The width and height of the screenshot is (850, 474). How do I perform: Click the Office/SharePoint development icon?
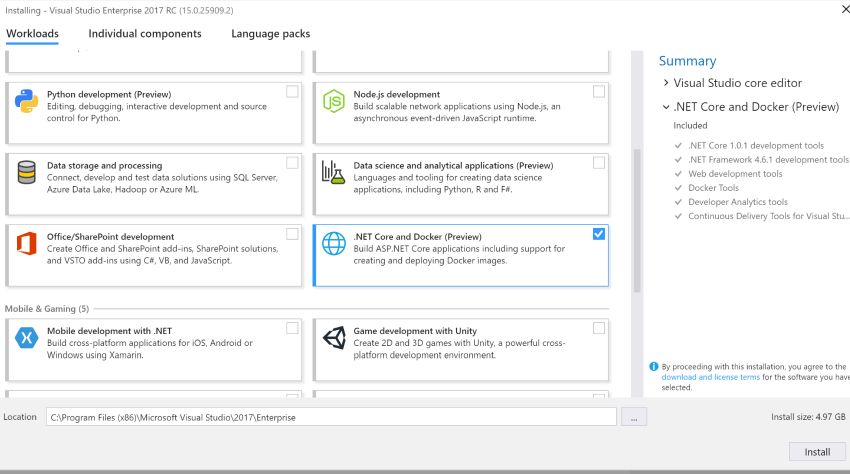(26, 243)
